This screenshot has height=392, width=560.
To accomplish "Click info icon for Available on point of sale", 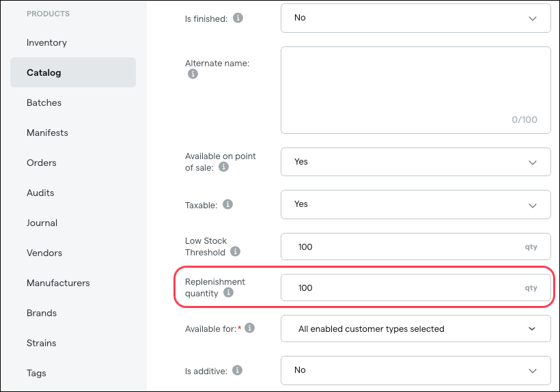I will pos(223,167).
